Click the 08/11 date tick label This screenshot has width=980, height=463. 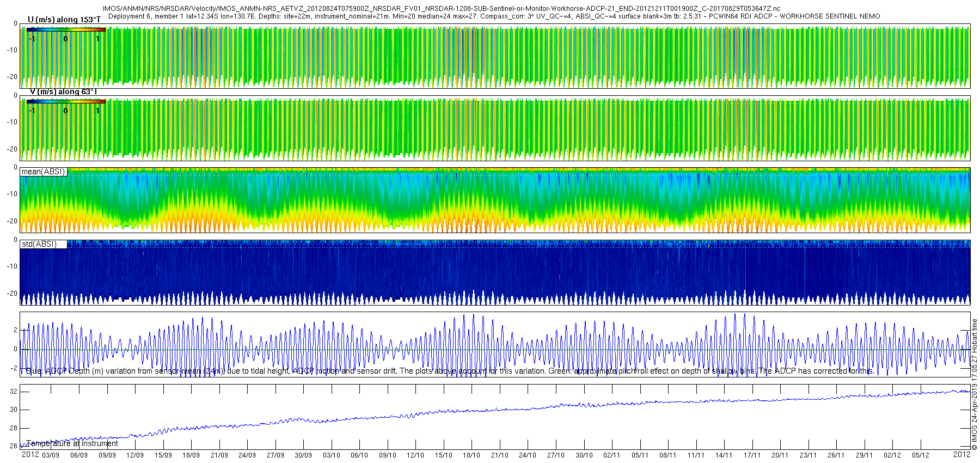[x=668, y=455]
